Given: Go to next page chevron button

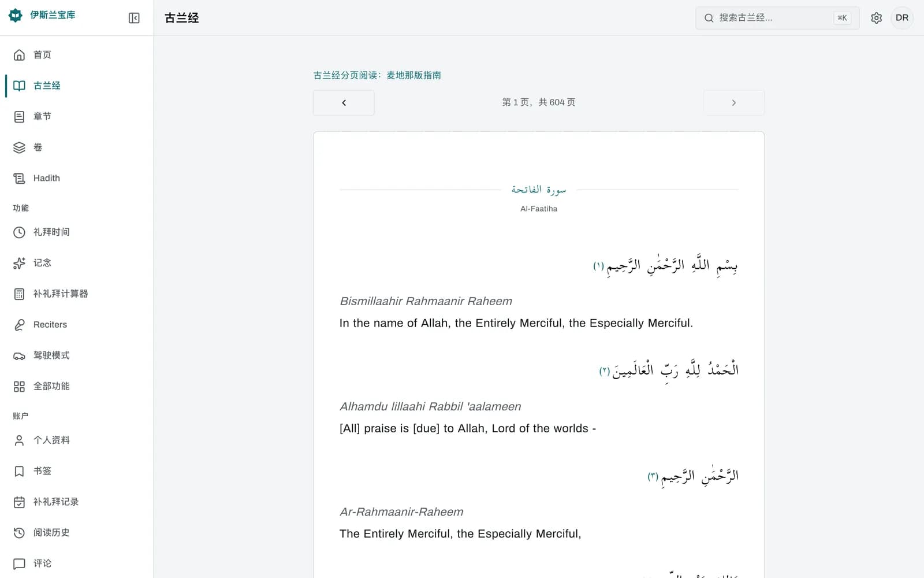Looking at the screenshot, I should [x=733, y=103].
